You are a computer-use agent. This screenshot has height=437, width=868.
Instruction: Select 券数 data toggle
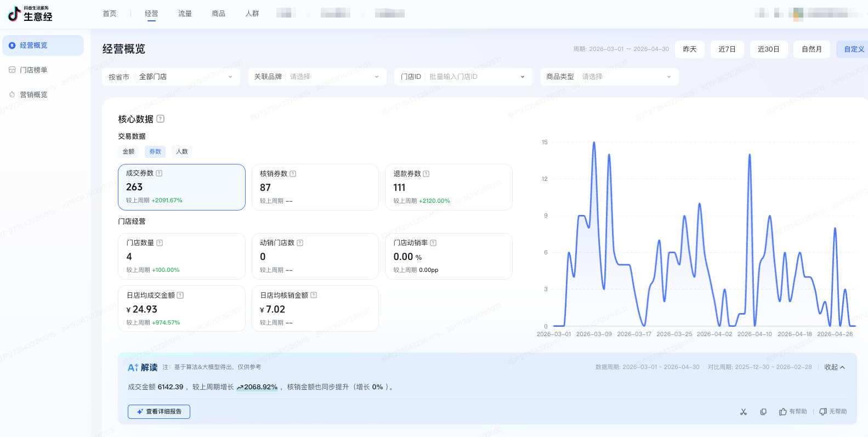(155, 152)
